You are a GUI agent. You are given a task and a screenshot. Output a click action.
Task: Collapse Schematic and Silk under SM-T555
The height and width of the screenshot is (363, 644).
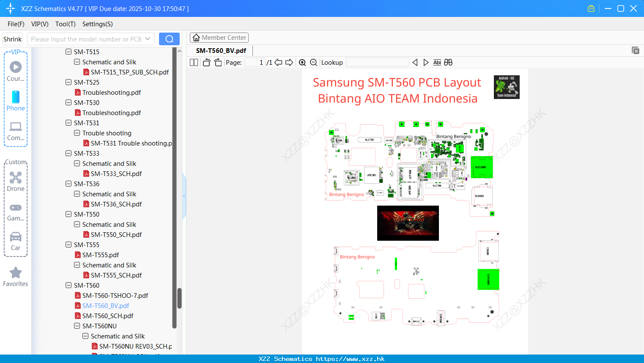(77, 265)
